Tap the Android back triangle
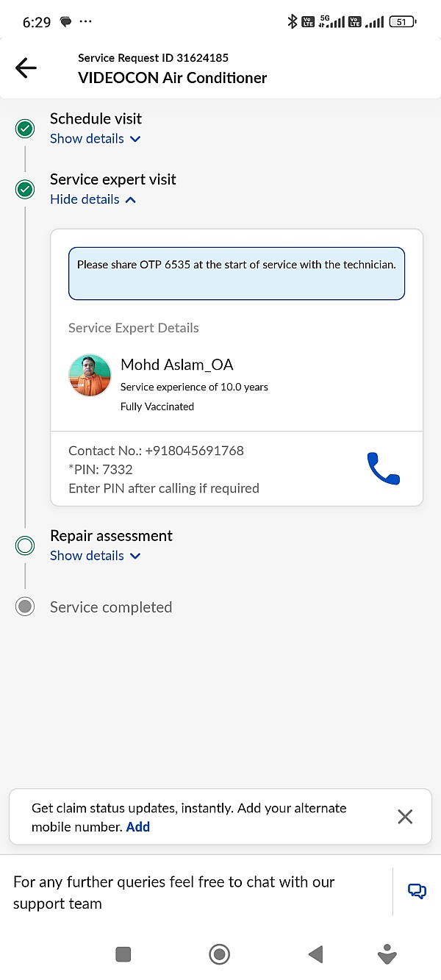Screen dimensions: 441x980 pyautogui.click(x=316, y=954)
